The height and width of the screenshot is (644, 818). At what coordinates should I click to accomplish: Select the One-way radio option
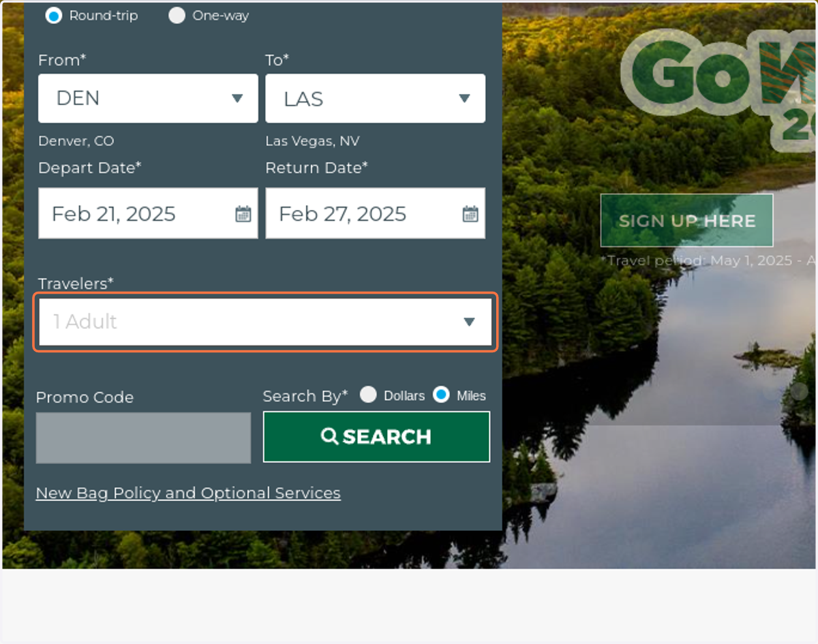[x=177, y=15]
